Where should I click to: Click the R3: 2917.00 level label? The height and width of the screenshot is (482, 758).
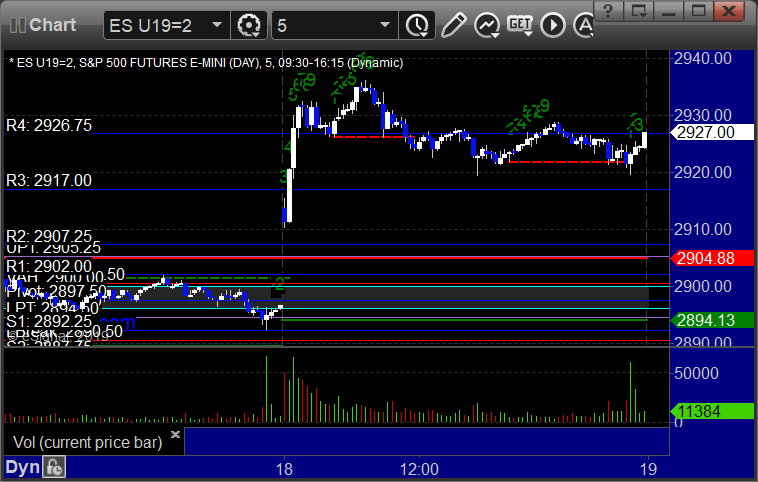point(49,180)
